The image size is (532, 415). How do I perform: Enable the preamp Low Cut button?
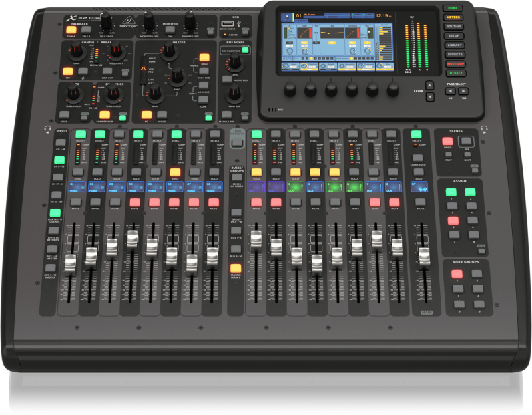pos(107,71)
